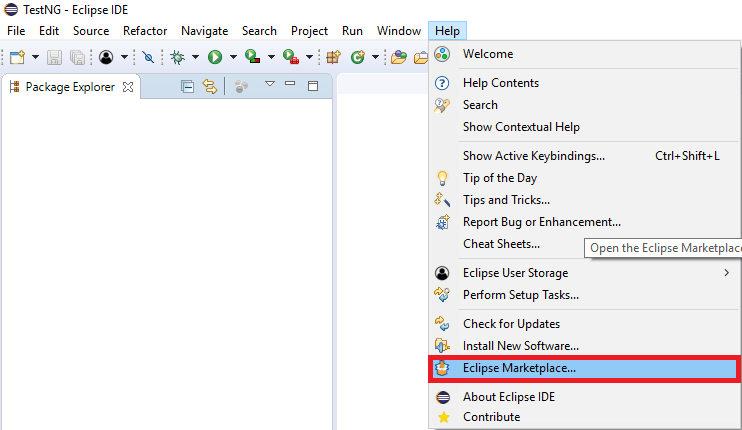Click the Coverage run toolbar icon

(x=253, y=57)
